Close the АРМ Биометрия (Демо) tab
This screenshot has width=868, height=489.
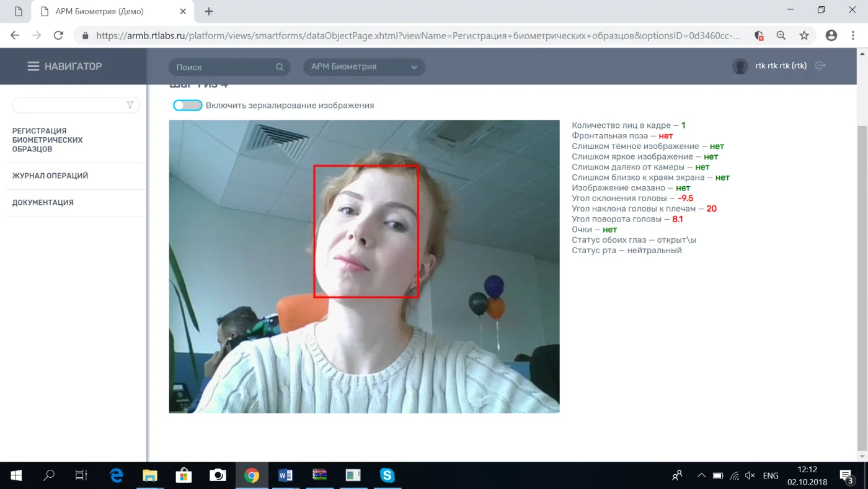click(184, 11)
